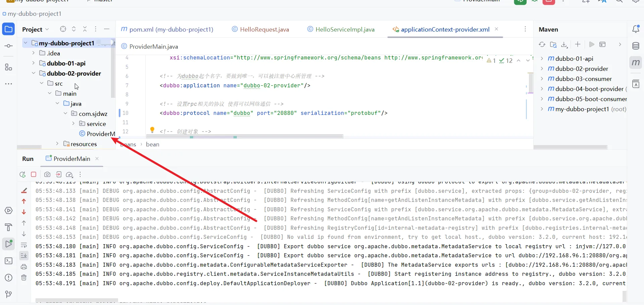Click Expand All in Project panel
The image size is (644, 305).
[x=74, y=29]
